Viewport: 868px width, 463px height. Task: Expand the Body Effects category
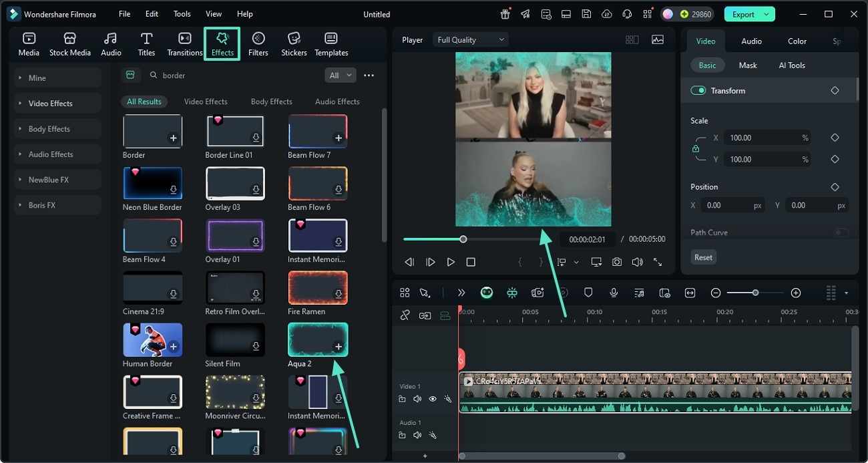click(57, 128)
